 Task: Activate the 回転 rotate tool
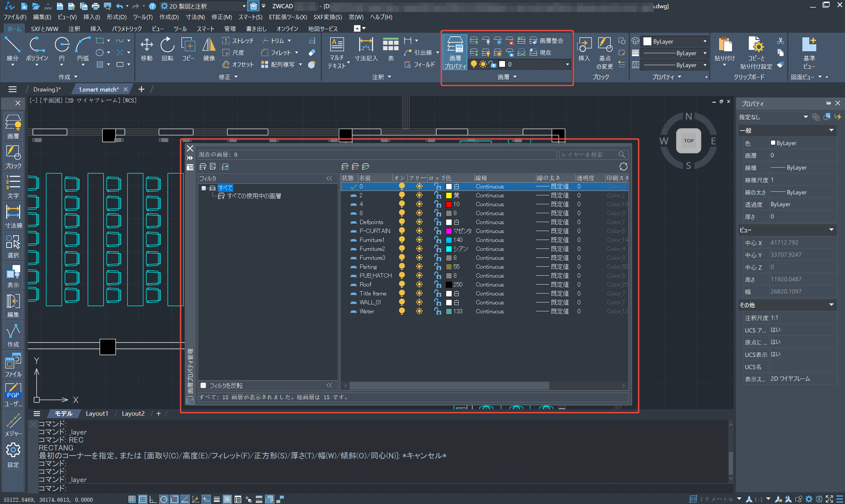pyautogui.click(x=167, y=49)
